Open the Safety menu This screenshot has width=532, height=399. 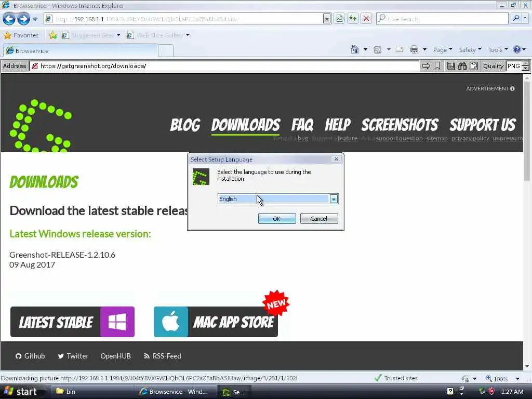pos(470,50)
